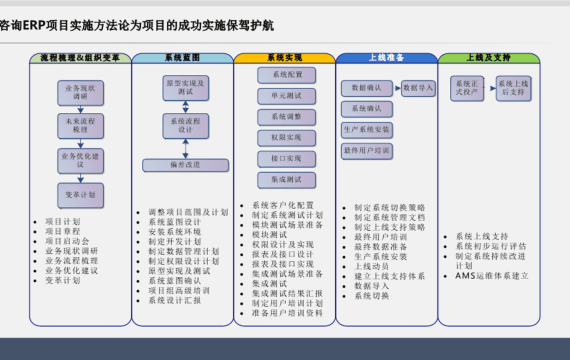Screen dimensions: 570x360
Task: Click the 最终用户培训 box
Action: click(x=367, y=151)
